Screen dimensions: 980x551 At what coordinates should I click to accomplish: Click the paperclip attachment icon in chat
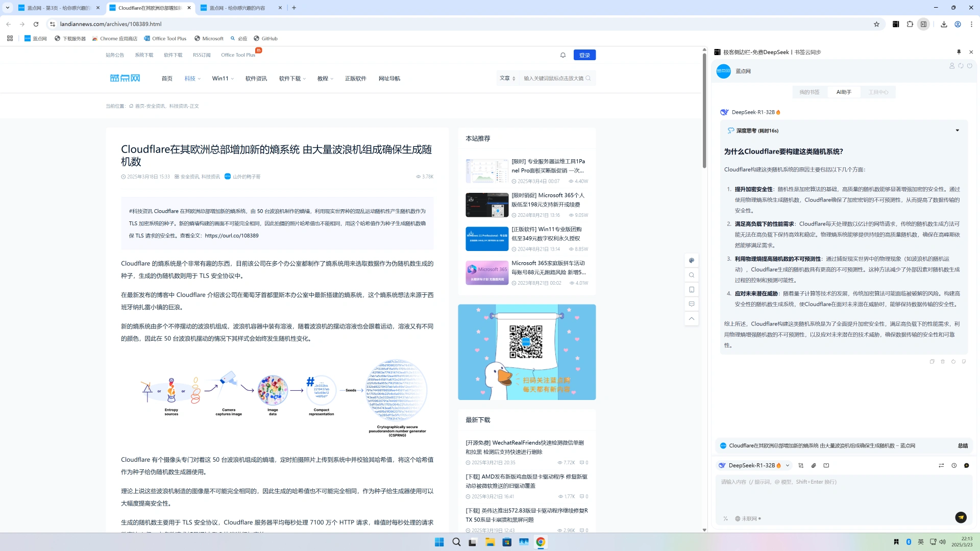tap(814, 465)
